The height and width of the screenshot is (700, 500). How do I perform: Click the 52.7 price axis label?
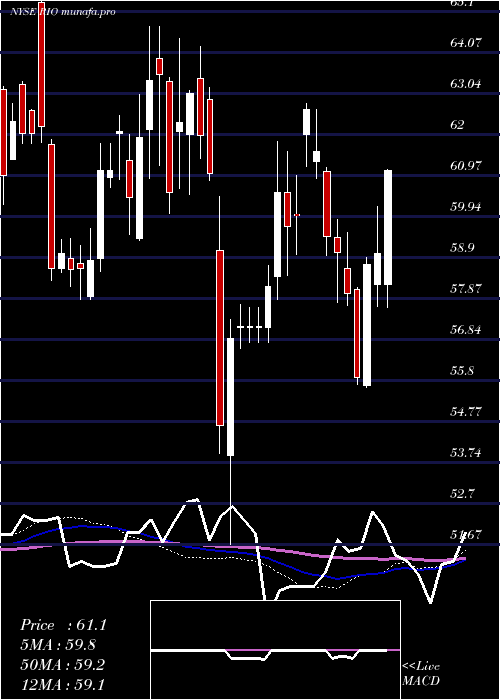(x=462, y=494)
